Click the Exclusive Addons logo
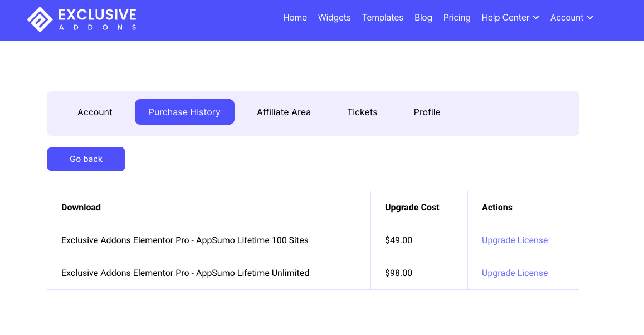Viewport: 644px width, 335px height. coord(82,19)
